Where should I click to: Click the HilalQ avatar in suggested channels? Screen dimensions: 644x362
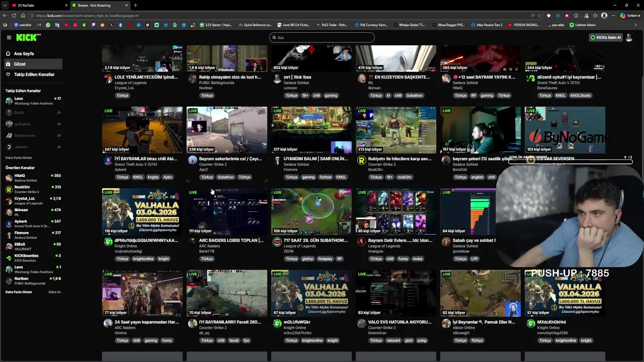pos(9,177)
